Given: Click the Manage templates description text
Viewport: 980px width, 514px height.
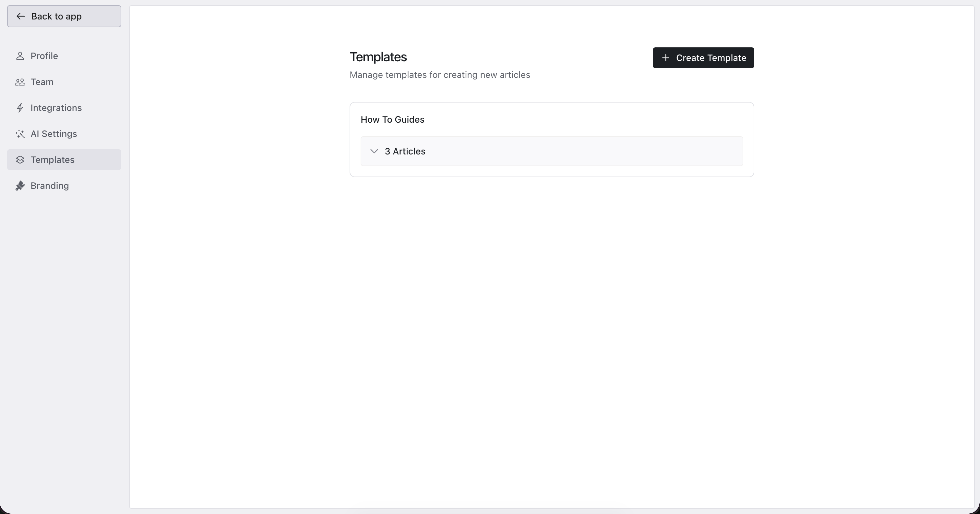Looking at the screenshot, I should coord(440,75).
